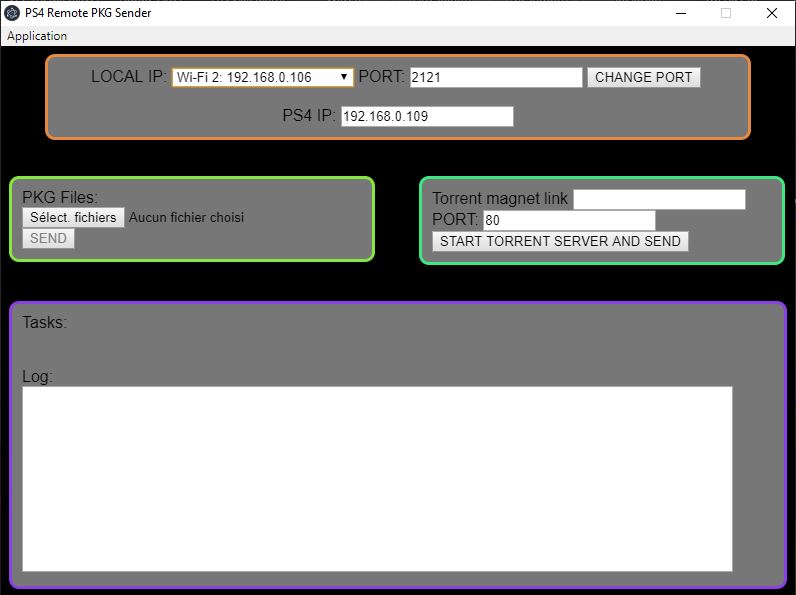Image resolution: width=796 pixels, height=595 pixels.
Task: Click the 'Tasks:' label
Action: tap(45, 322)
